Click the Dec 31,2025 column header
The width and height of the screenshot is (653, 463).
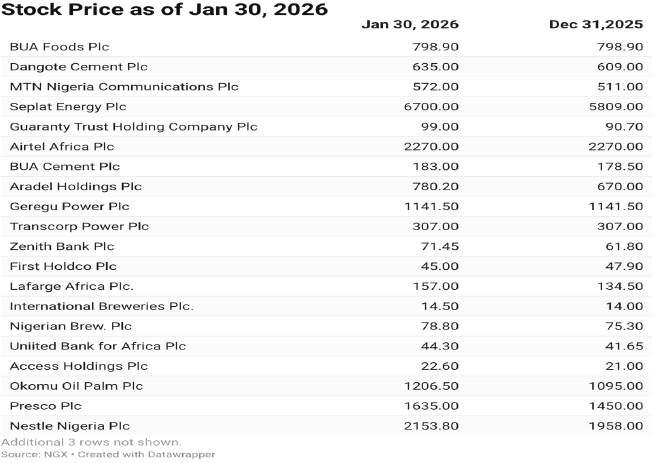(x=596, y=24)
